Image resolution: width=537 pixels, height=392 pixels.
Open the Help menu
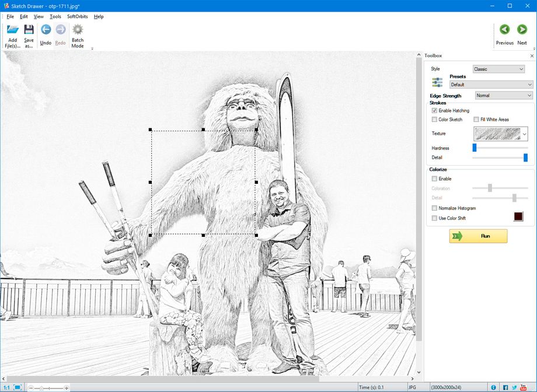(x=99, y=16)
